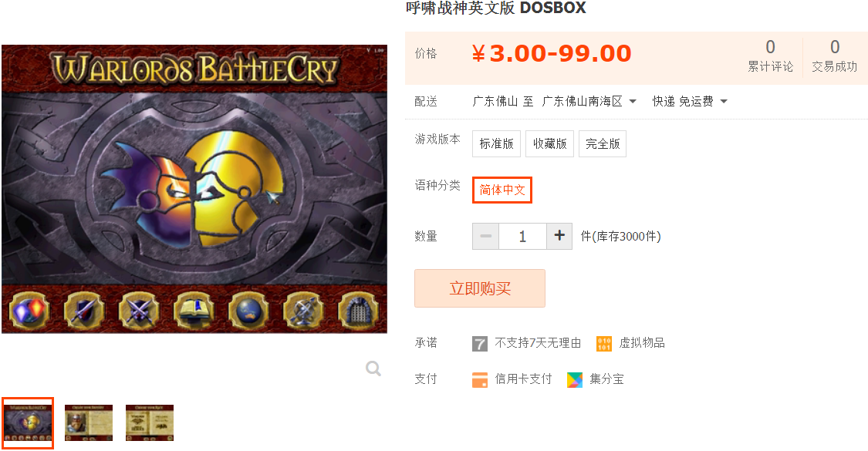Viewport: 868px width, 451px height.
Task: Click the crossed swords icon
Action: 139,311
